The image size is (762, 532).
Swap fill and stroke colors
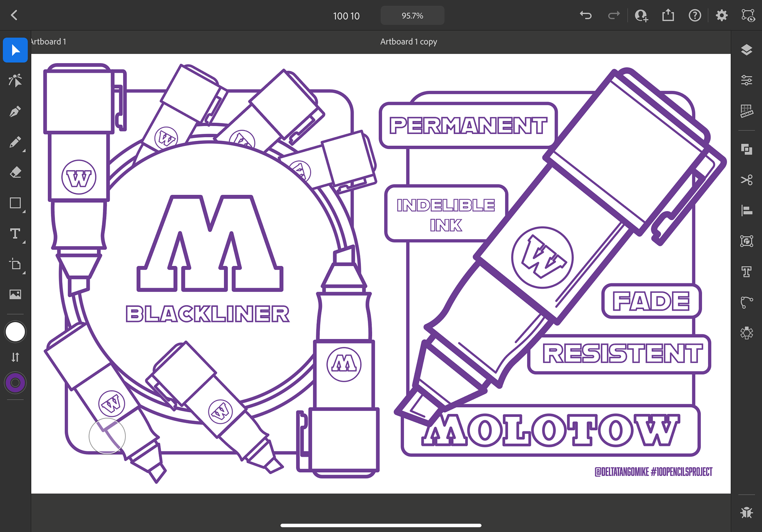pos(15,357)
